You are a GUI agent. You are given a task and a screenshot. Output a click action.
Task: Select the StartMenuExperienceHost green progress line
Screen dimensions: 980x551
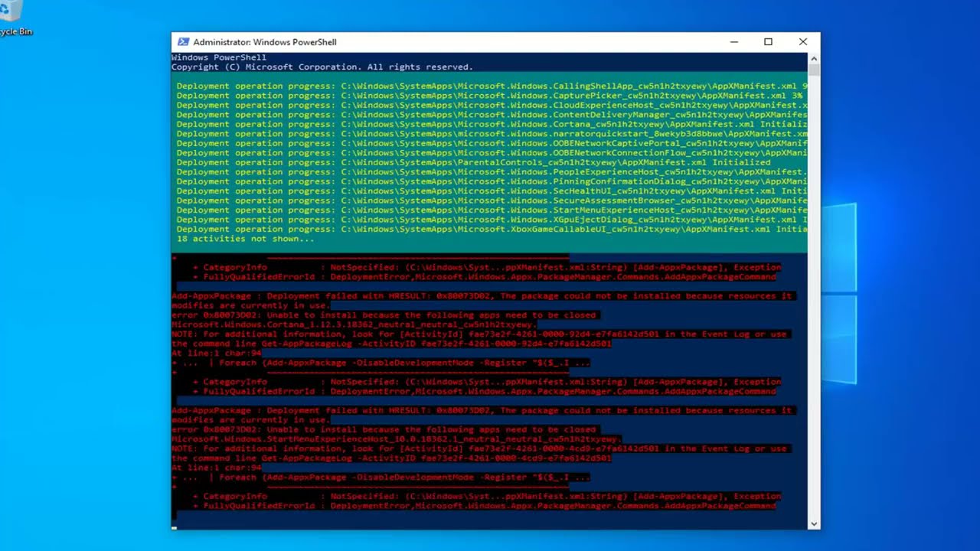tap(492, 210)
